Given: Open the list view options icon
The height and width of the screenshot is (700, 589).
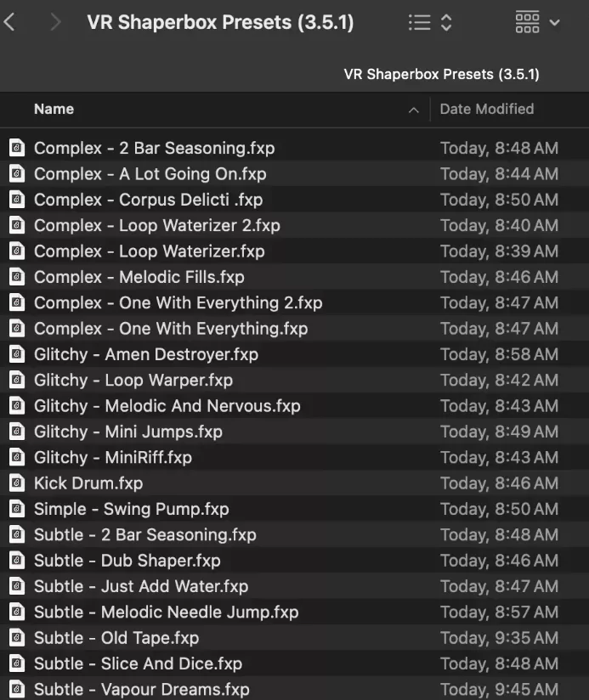Looking at the screenshot, I should point(419,22).
